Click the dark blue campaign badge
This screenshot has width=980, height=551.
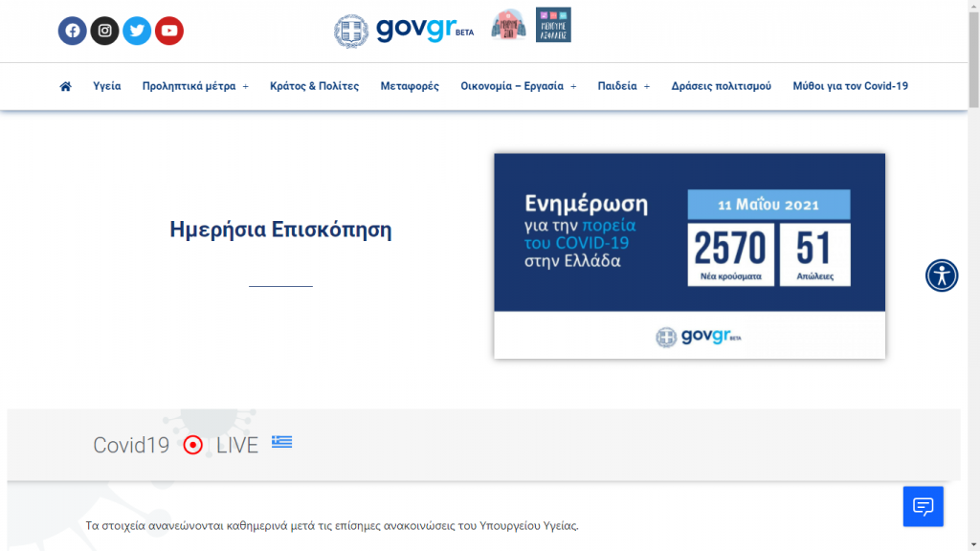click(553, 25)
